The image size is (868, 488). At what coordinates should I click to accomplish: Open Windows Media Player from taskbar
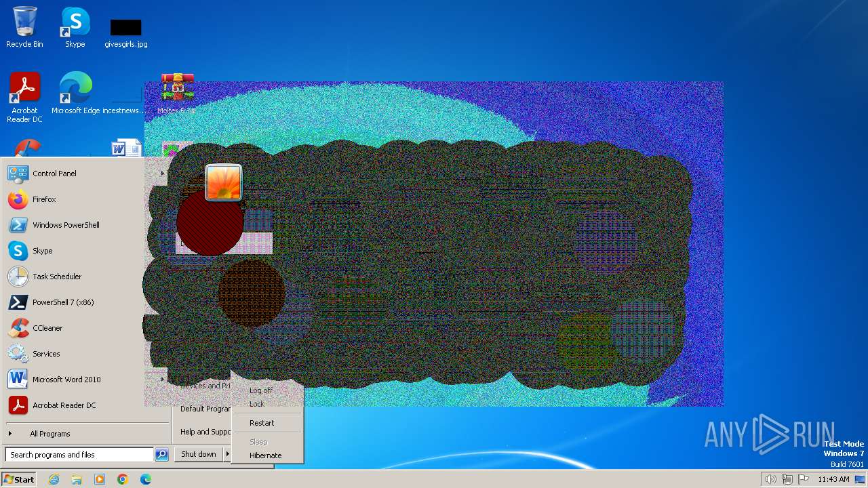pyautogui.click(x=100, y=479)
